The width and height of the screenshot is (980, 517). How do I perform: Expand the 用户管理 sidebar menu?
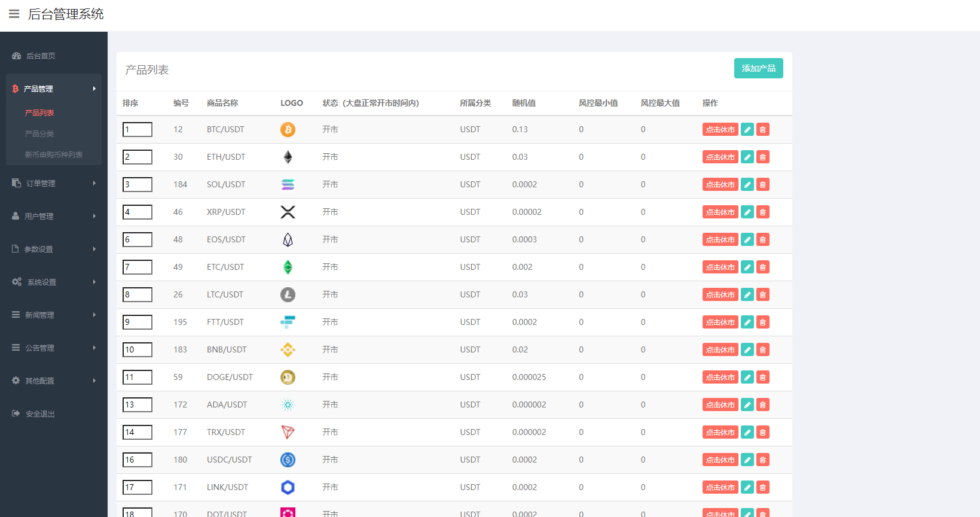(x=53, y=216)
